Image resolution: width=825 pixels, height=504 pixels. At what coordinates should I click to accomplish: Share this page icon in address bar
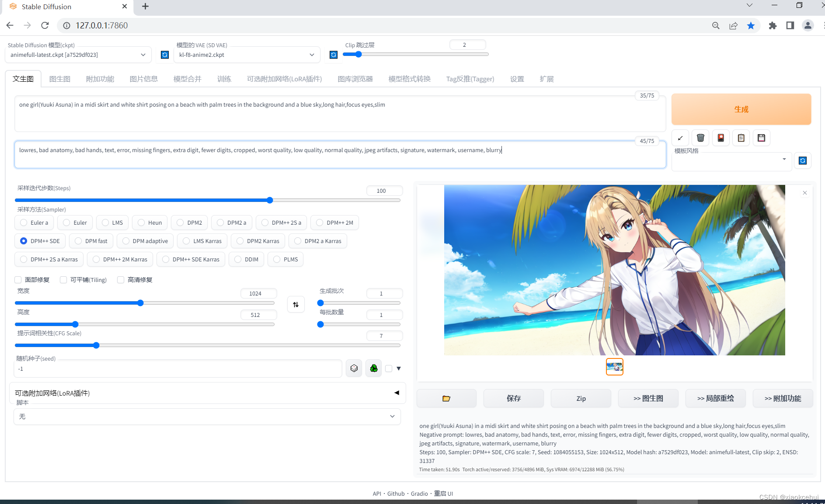(x=734, y=25)
